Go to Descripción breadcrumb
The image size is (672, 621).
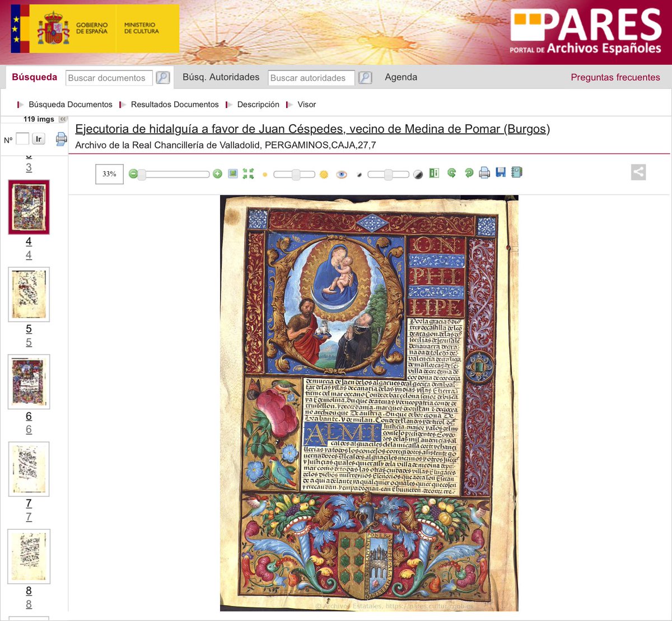pos(258,105)
